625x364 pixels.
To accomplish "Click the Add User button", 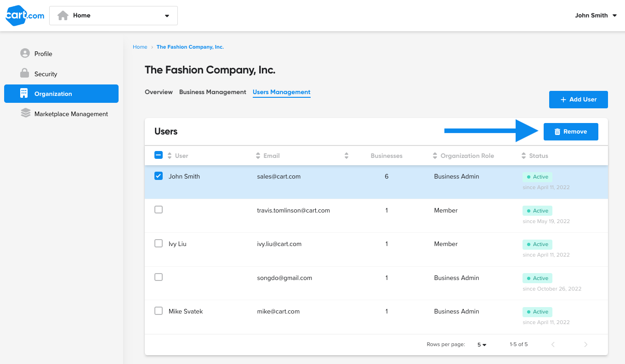I will 579,100.
